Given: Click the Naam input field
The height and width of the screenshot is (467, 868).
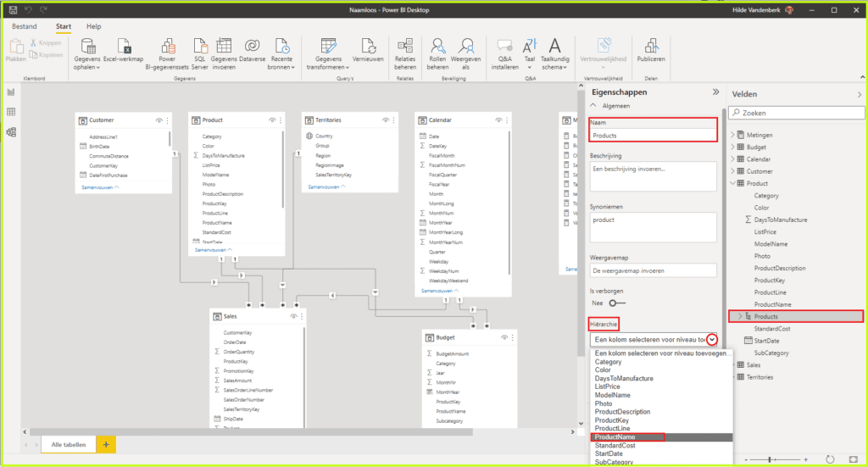Looking at the screenshot, I should (x=654, y=136).
